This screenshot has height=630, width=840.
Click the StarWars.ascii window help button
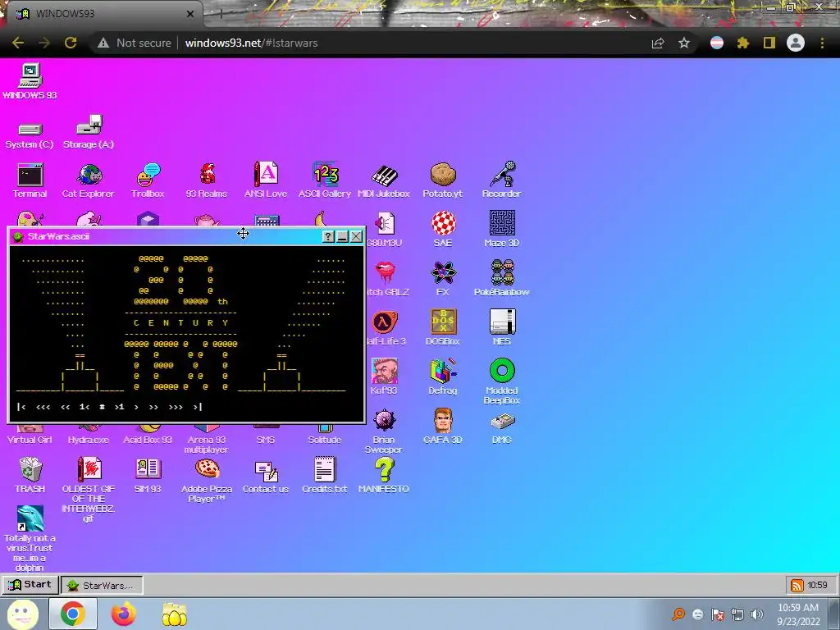(328, 236)
